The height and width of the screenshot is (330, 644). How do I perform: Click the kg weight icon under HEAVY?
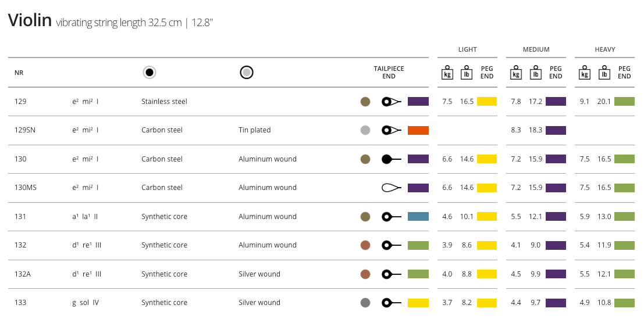(585, 73)
